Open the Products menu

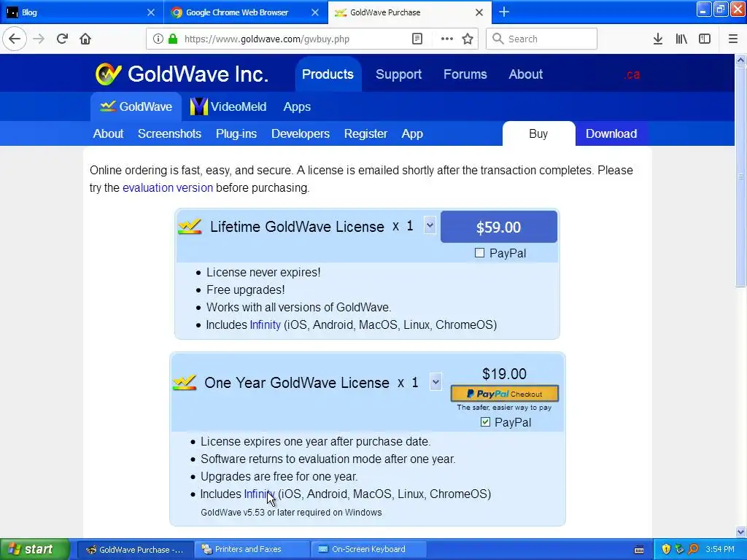click(x=328, y=74)
